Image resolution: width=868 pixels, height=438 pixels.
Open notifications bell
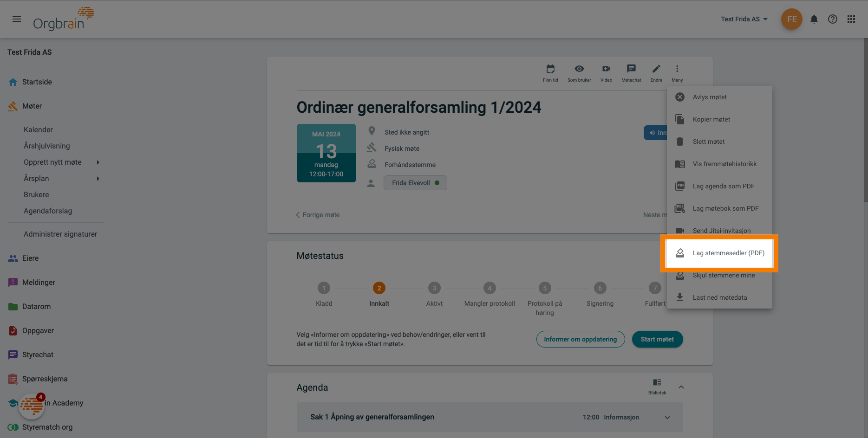pos(814,19)
